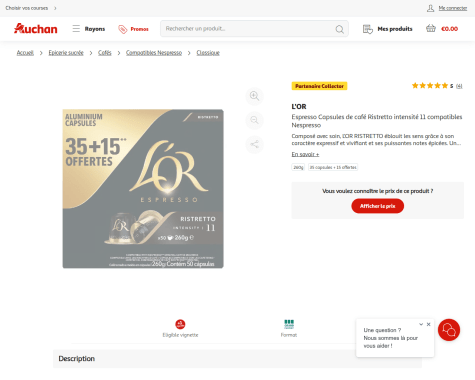The width and height of the screenshot is (475, 380).
Task: Go to Epicerie sucrée breadcrumb
Action: [x=66, y=53]
